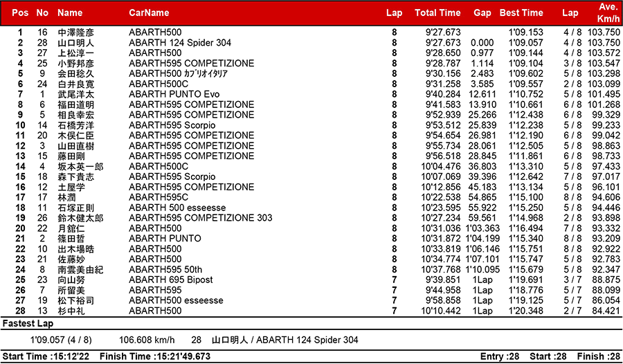
Task: Click car name ABARTH595 COMPETIZIONE 303
Action: click(201, 218)
